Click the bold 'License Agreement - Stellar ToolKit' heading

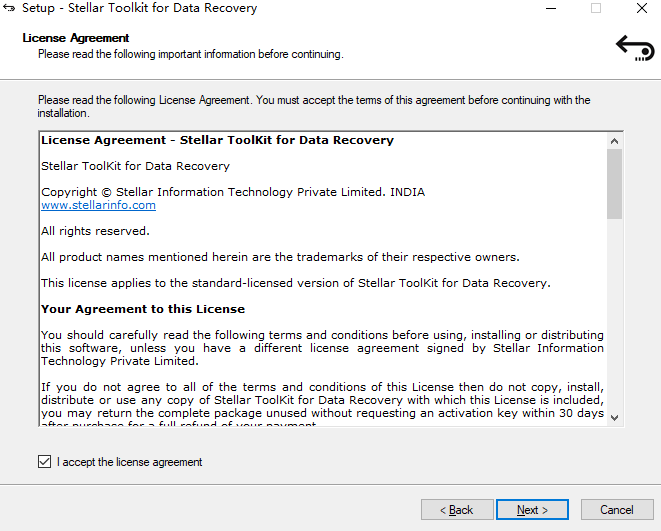tap(217, 141)
